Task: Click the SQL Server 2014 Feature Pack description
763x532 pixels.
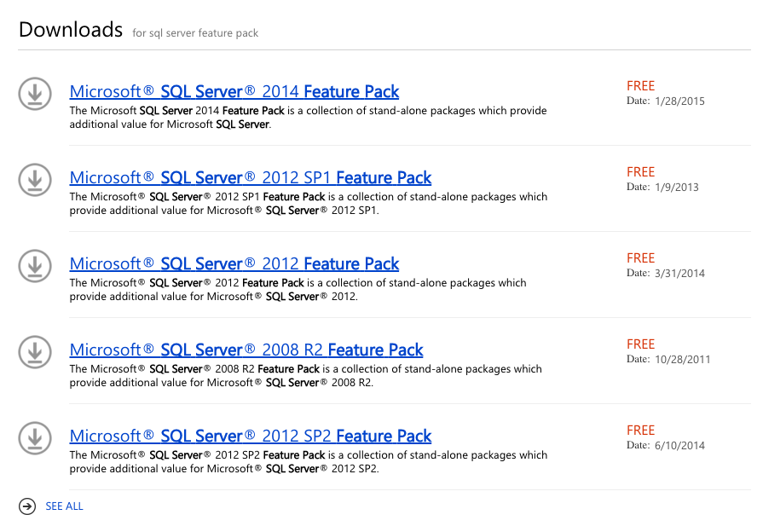Action: coord(308,118)
